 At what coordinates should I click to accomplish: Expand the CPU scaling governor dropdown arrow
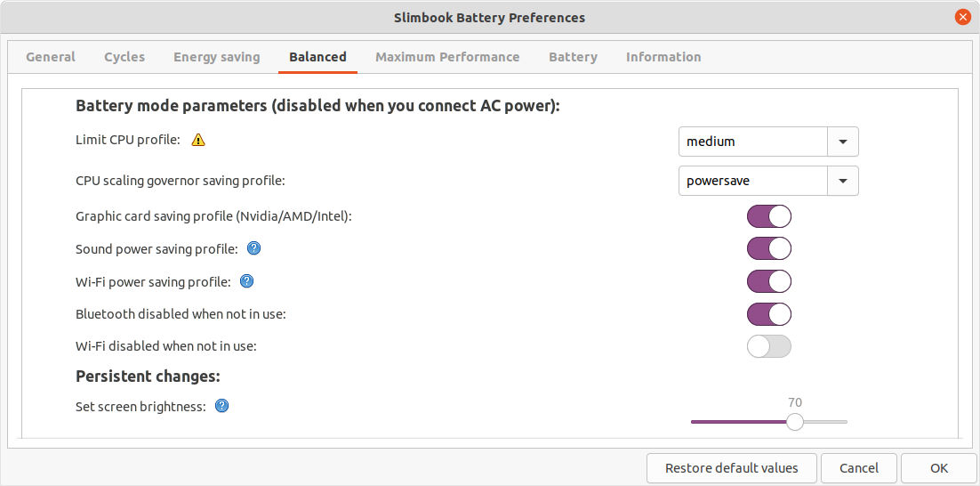pyautogui.click(x=843, y=181)
